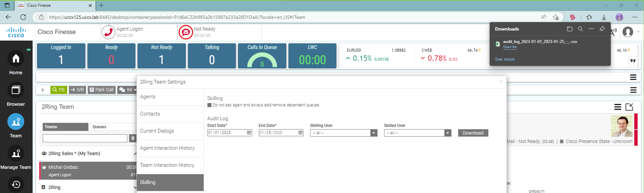Open the Home gadget in sidebar
Viewport: 644px width, 193px height.
[x=16, y=59]
